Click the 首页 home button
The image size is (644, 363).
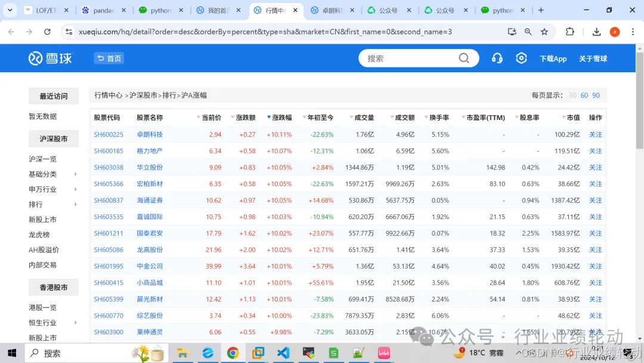click(x=109, y=59)
